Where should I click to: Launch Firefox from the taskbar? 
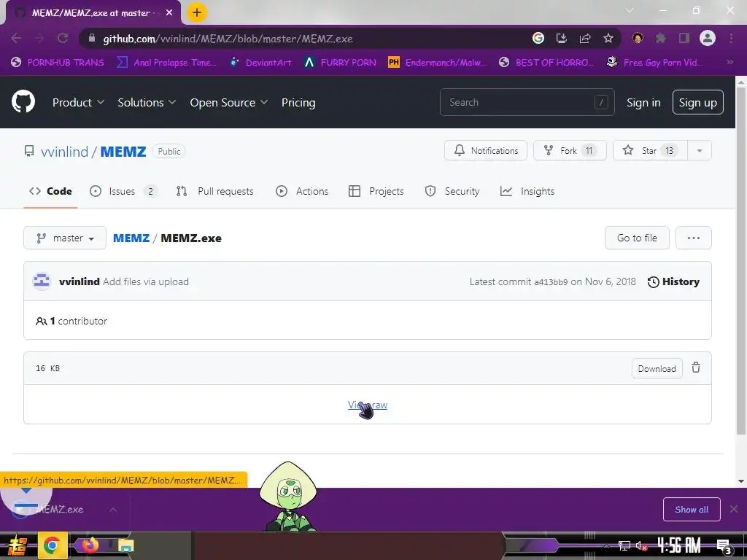(90, 545)
